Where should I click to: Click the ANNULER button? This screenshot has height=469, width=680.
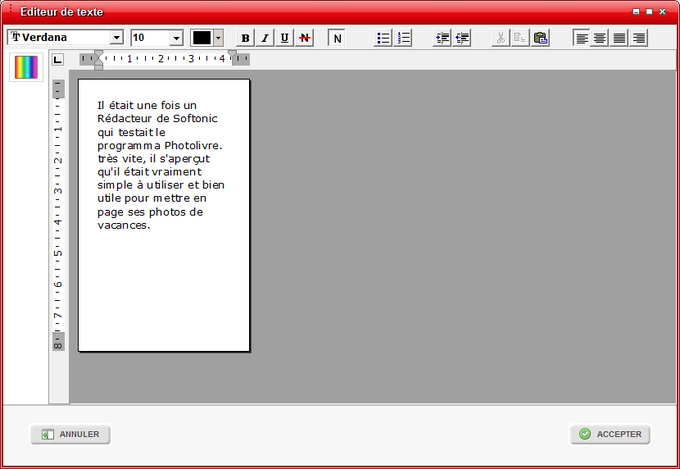click(70, 434)
